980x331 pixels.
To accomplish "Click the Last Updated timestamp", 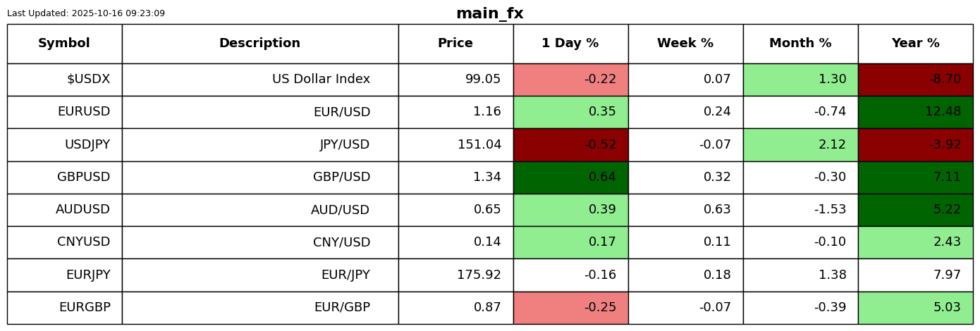I will 86,13.
